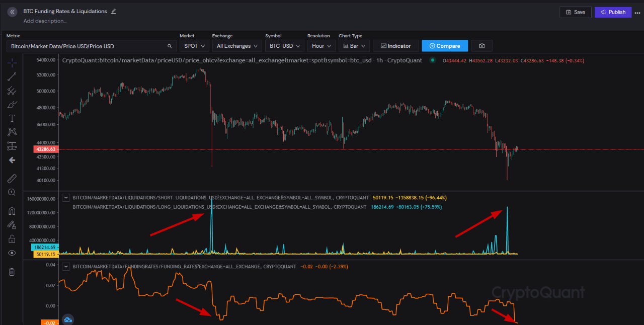Click the yellow 50119.15 axis label
This screenshot has width=644, height=325.
tap(46, 255)
